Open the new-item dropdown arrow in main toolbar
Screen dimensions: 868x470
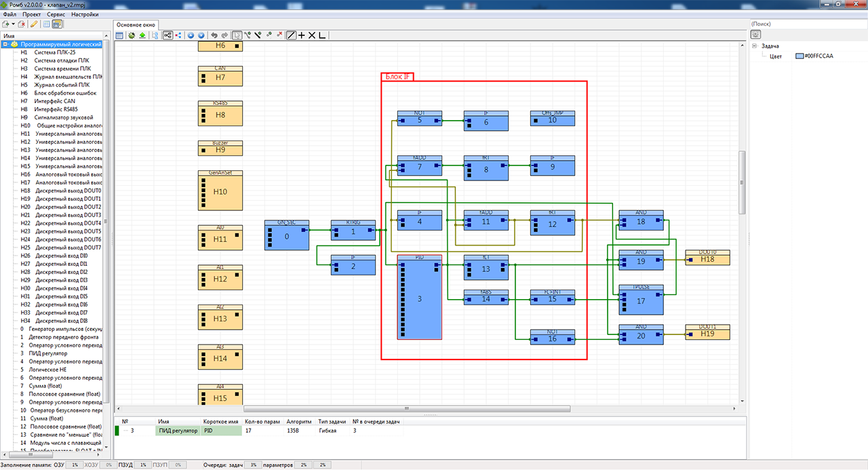coord(14,24)
